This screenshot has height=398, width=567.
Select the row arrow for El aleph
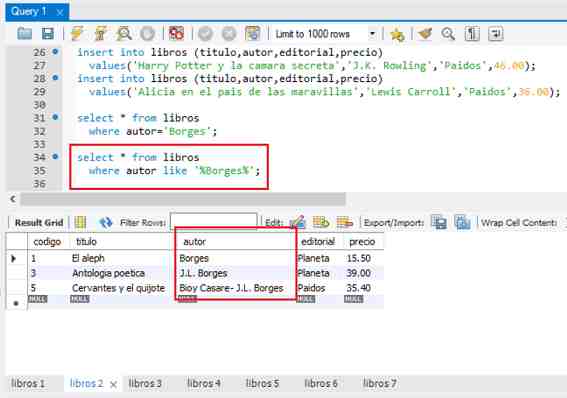click(14, 258)
